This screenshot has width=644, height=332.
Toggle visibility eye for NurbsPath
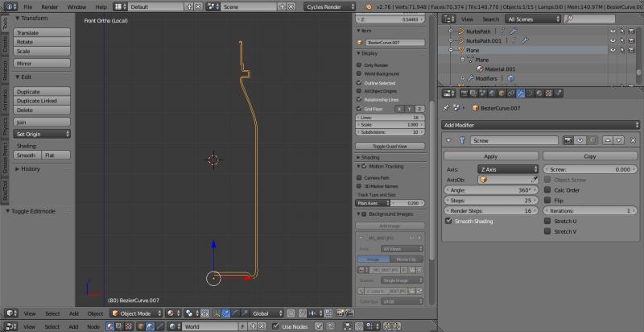point(613,31)
